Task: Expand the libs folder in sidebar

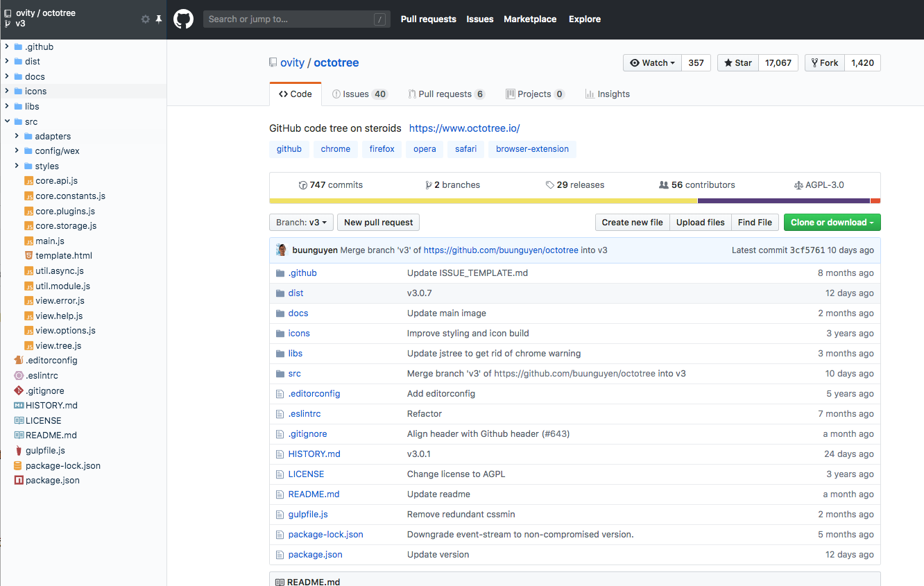Action: (x=7, y=107)
